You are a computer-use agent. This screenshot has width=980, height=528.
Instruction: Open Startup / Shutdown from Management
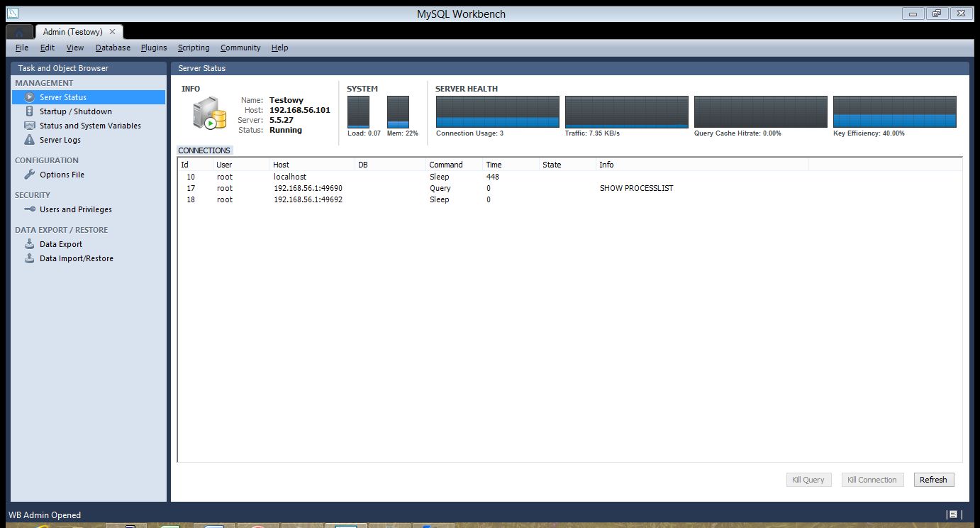pos(75,111)
